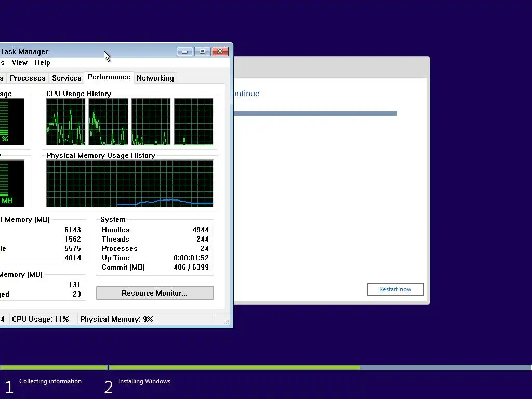Click the Installing Windows step label
Image resolution: width=532 pixels, height=399 pixels.
144,381
